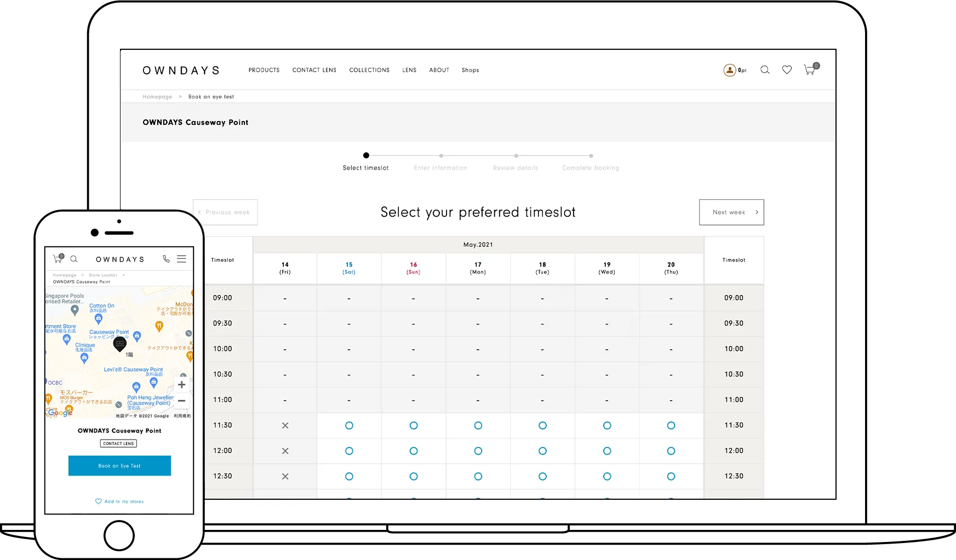Select 11:30 slot on Thursday 20
Image resolution: width=956 pixels, height=560 pixels.
(671, 425)
